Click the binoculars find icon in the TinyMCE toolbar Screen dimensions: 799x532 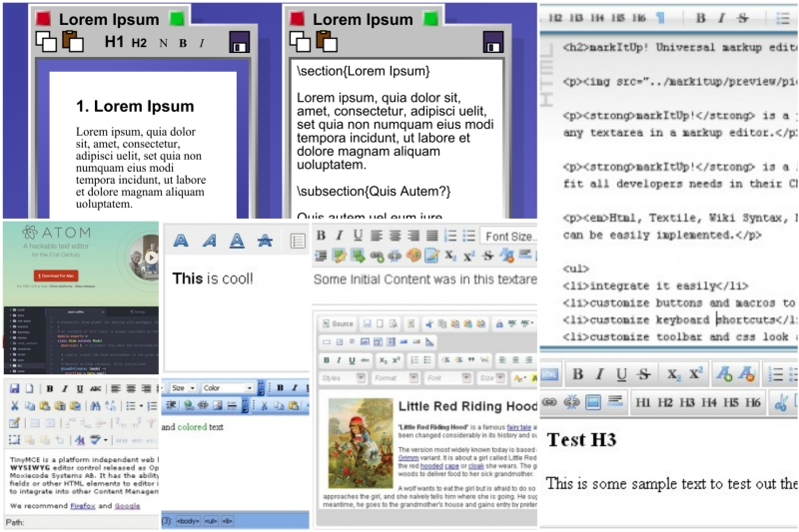click(x=95, y=406)
